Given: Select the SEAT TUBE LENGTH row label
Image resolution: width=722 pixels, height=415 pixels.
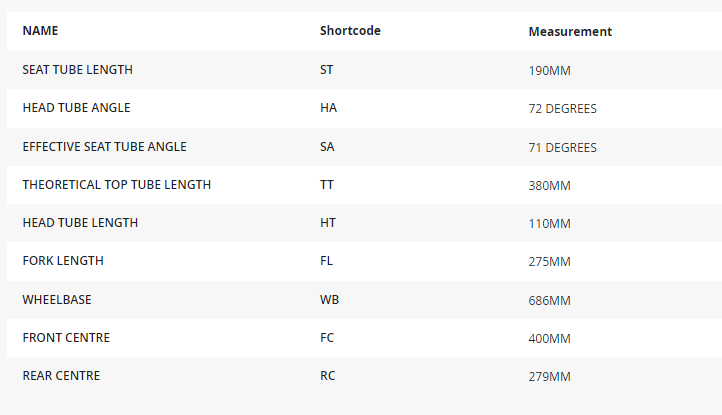Looking at the screenshot, I should tap(77, 70).
